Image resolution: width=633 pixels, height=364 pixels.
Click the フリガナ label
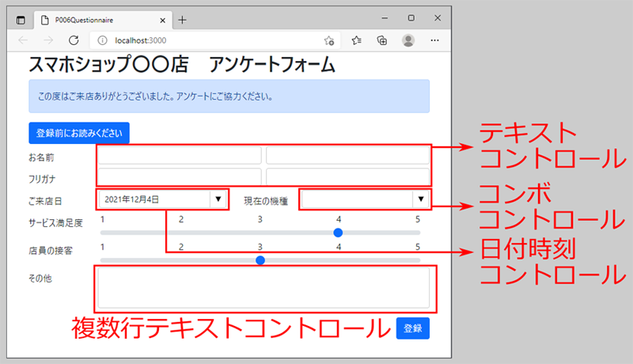42,179
